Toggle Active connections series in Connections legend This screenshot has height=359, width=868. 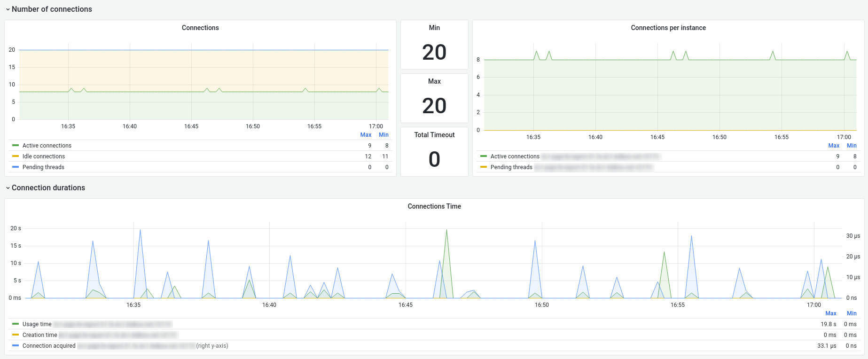point(47,146)
